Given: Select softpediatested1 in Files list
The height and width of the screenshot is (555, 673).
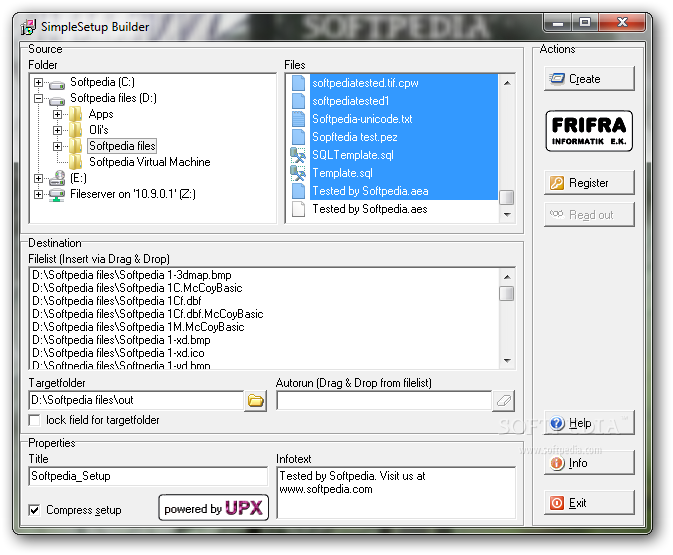Looking at the screenshot, I should (x=351, y=101).
